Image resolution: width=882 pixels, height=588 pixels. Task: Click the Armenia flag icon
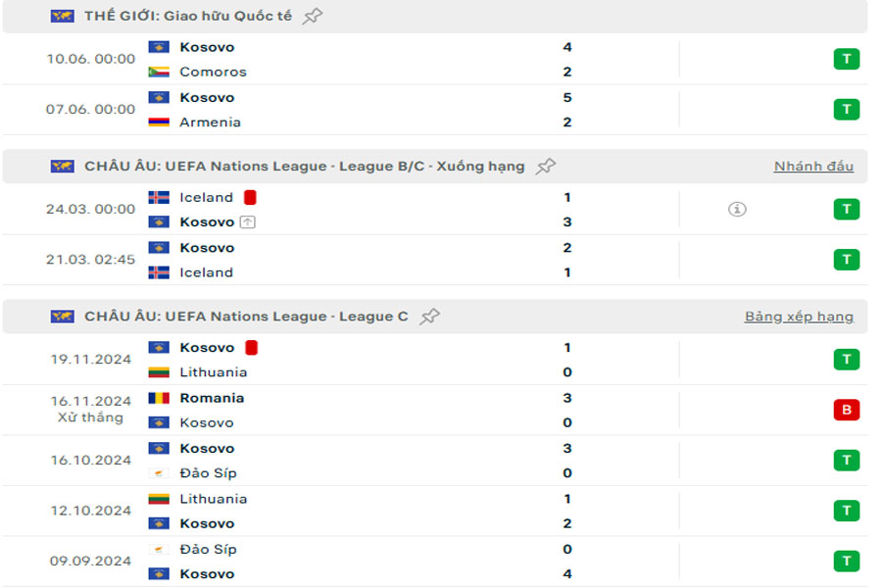point(159,122)
